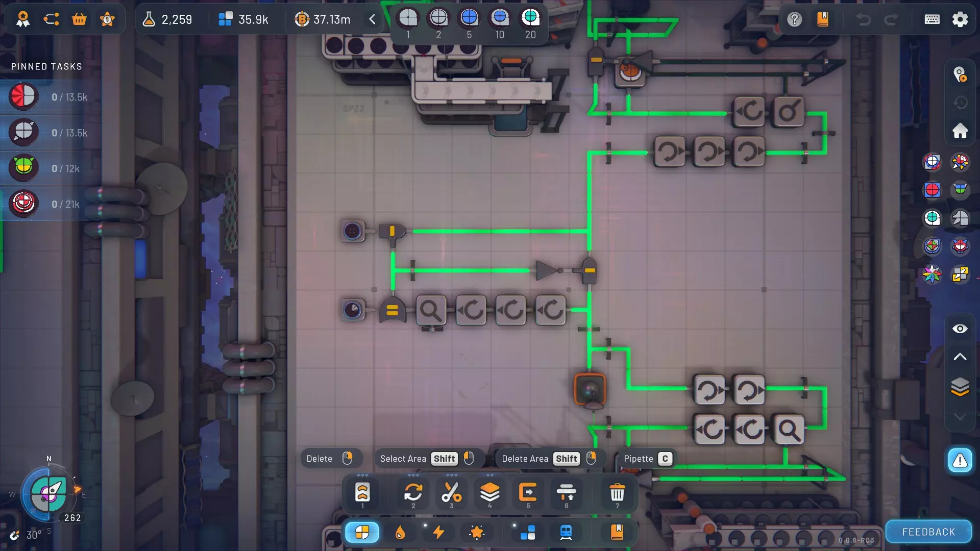Click the home base button

tap(960, 131)
